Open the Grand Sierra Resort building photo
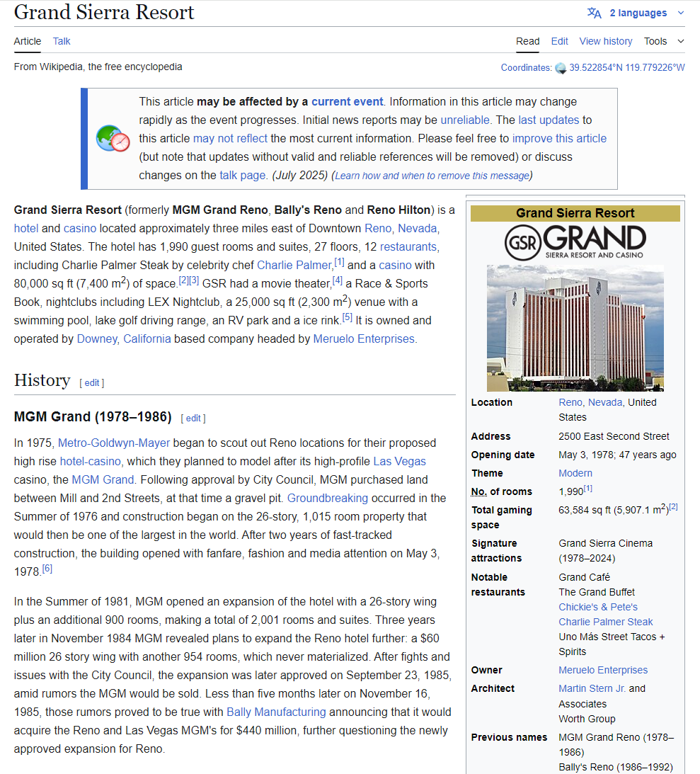This screenshot has width=700, height=774. click(x=575, y=328)
